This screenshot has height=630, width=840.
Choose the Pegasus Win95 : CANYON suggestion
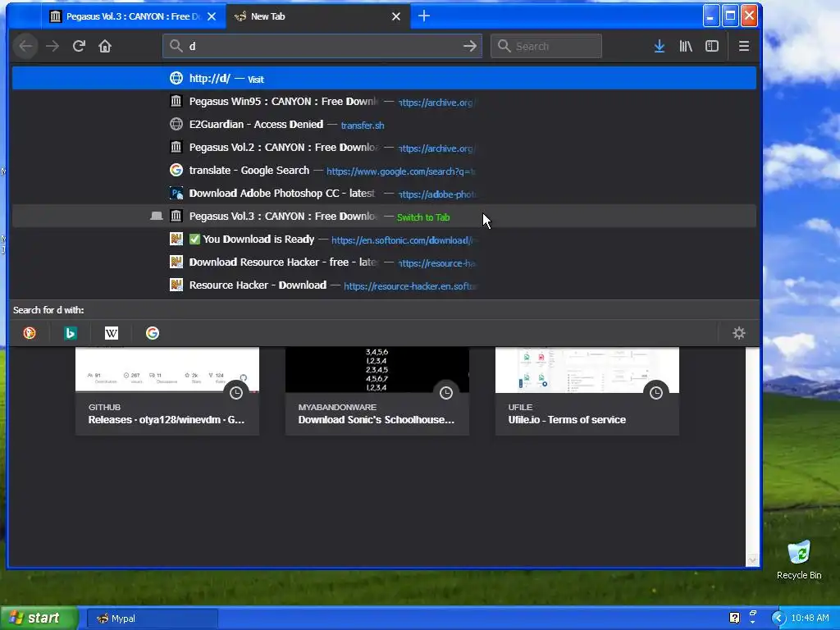tap(384, 102)
